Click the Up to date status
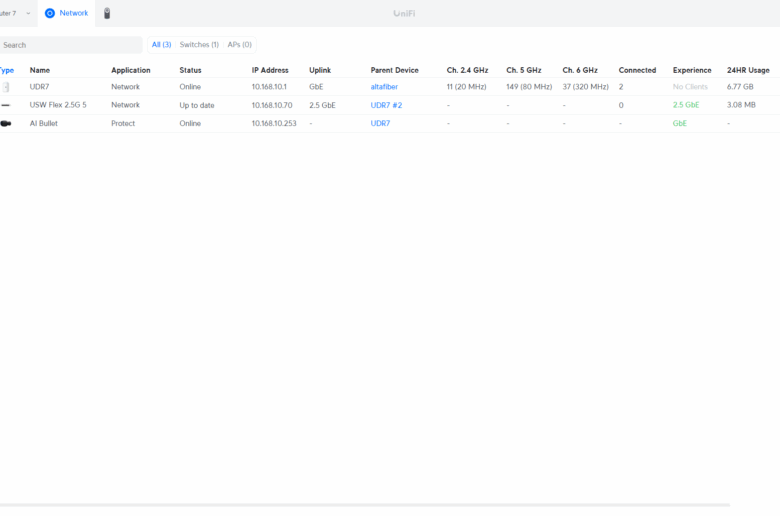 pyautogui.click(x=197, y=105)
